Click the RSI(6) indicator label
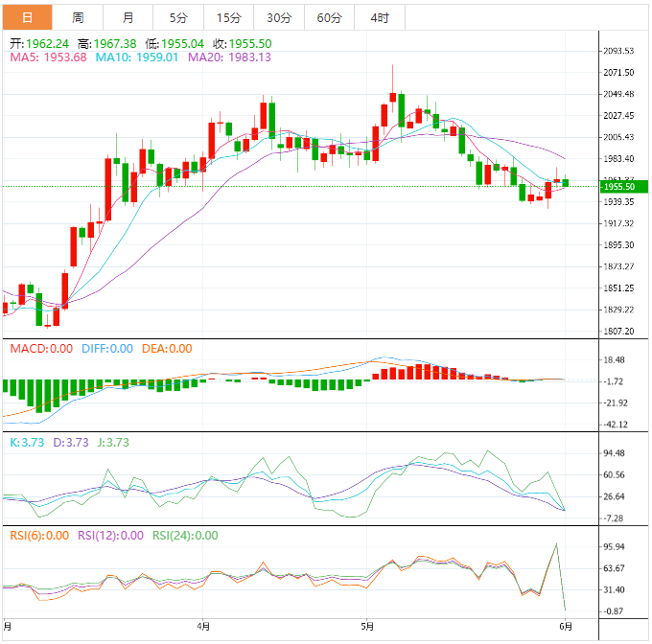The image size is (652, 644). tap(39, 536)
